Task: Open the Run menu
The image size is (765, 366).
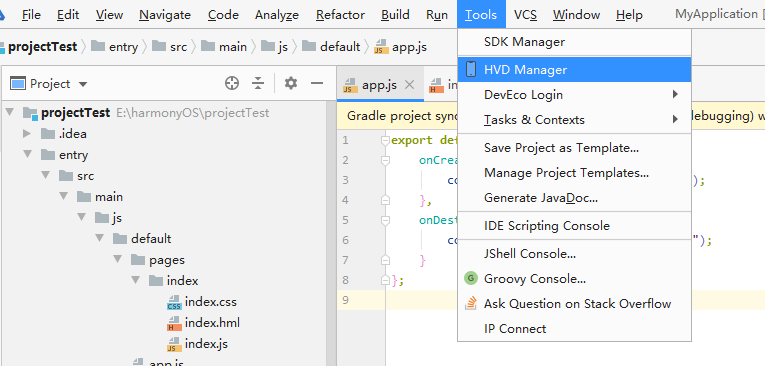Action: click(x=437, y=15)
